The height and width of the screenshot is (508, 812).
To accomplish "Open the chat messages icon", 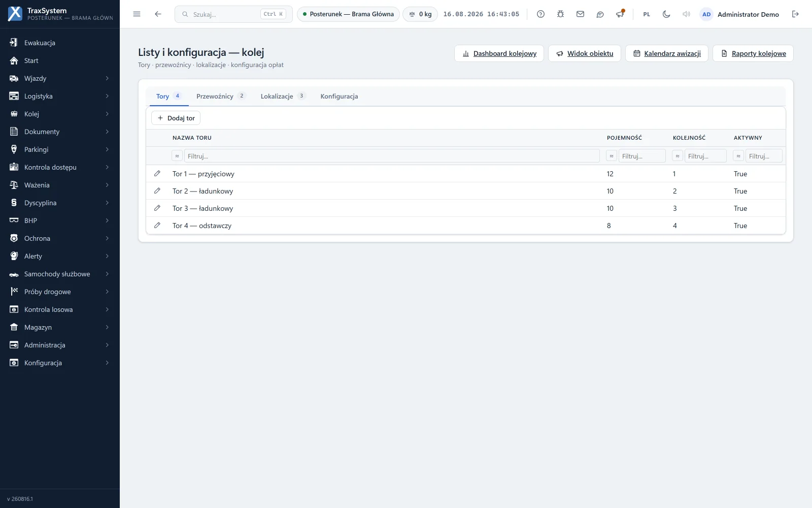I will pos(600,14).
